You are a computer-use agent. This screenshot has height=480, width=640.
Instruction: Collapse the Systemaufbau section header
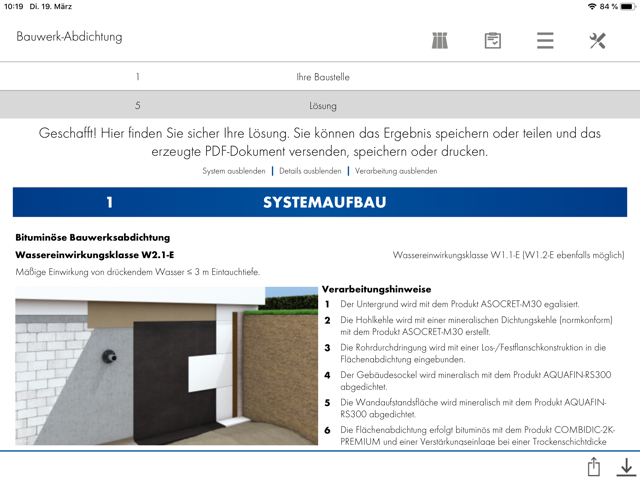(320, 202)
